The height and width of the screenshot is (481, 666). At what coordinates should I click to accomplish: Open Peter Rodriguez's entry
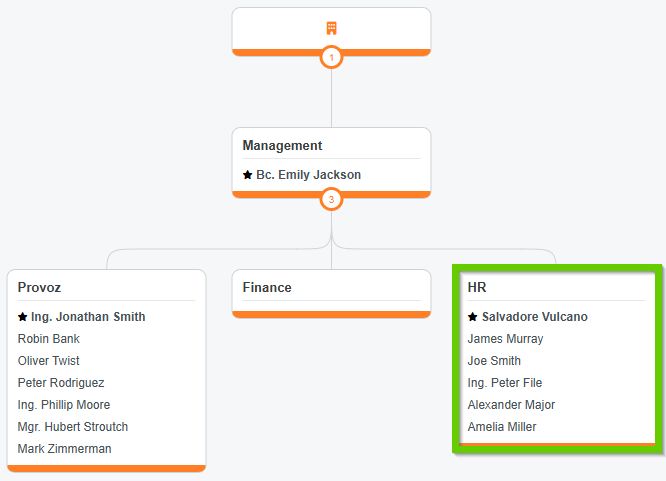(61, 383)
